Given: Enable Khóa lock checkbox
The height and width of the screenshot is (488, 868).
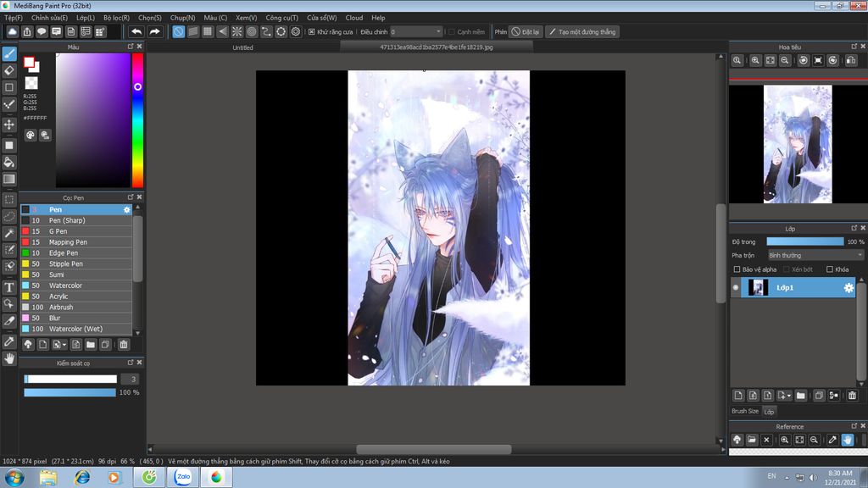Looking at the screenshot, I should (829, 269).
